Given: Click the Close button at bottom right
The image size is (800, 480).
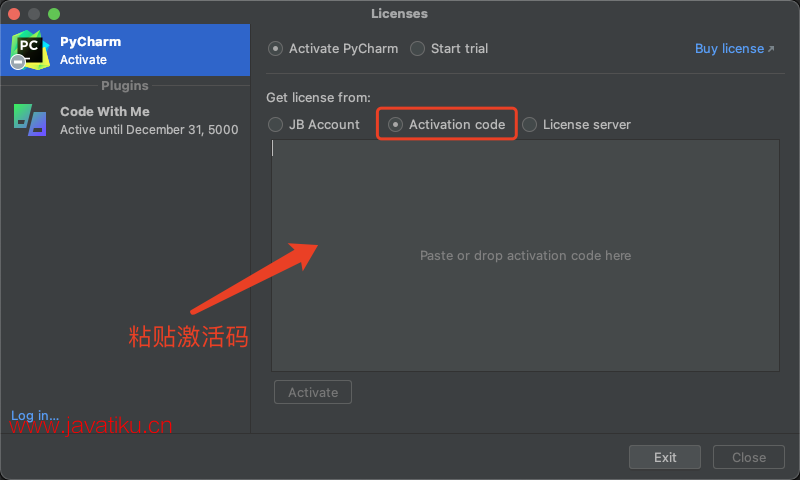Looking at the screenshot, I should click(748, 457).
